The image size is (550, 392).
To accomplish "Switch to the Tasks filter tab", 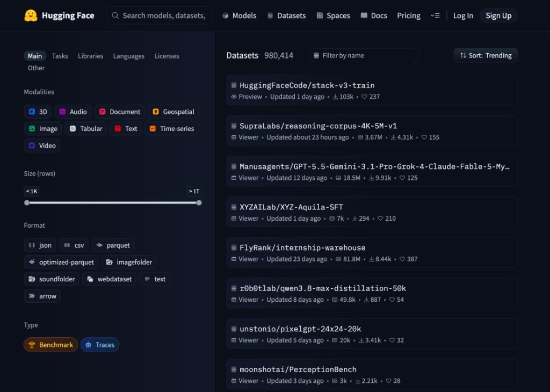I will [60, 56].
